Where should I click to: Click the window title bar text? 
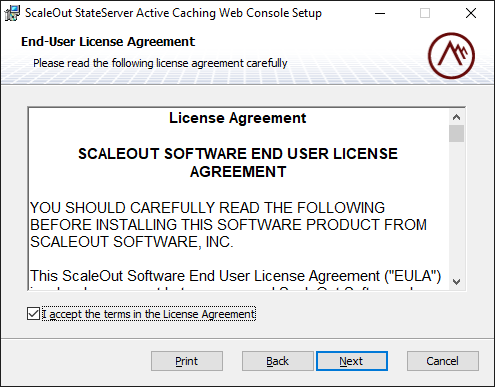[x=173, y=13]
